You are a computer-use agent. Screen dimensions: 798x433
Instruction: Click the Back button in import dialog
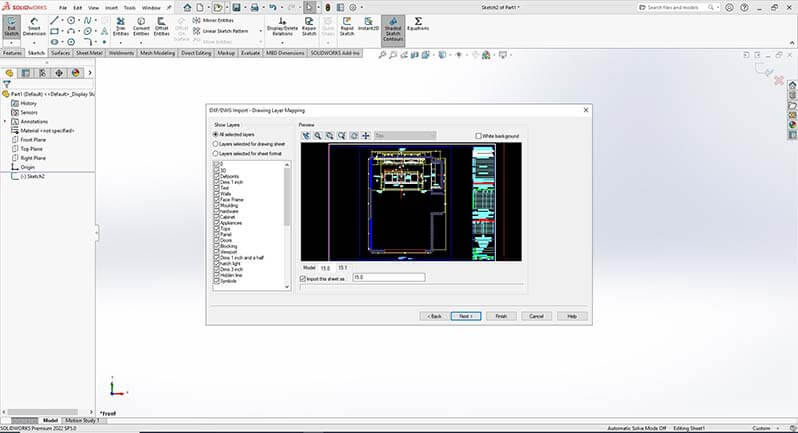tap(435, 316)
